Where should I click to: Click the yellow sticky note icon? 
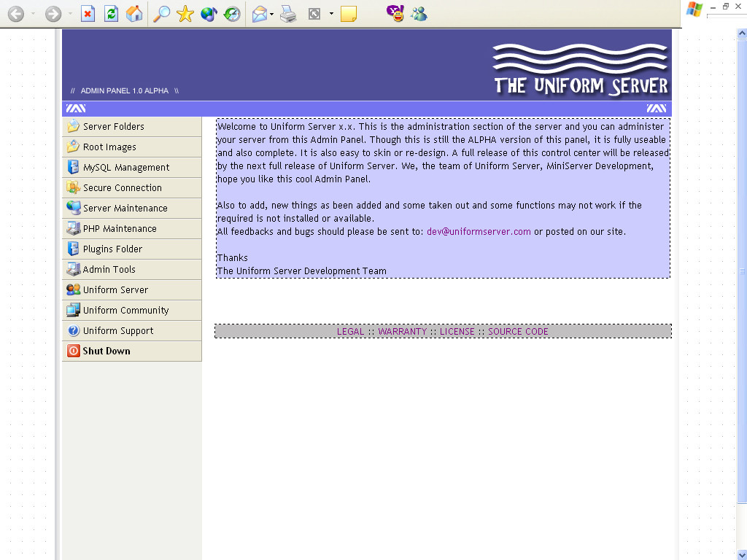coord(349,14)
